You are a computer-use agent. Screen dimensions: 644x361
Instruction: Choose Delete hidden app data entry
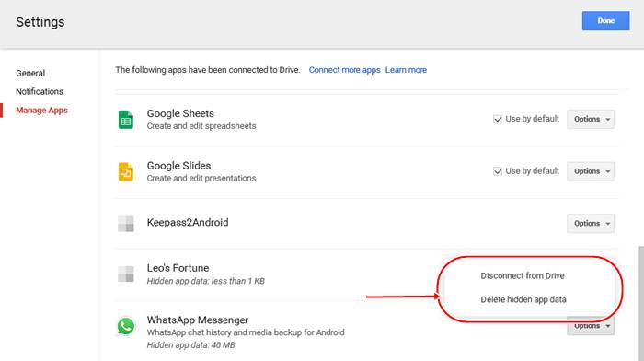523,299
